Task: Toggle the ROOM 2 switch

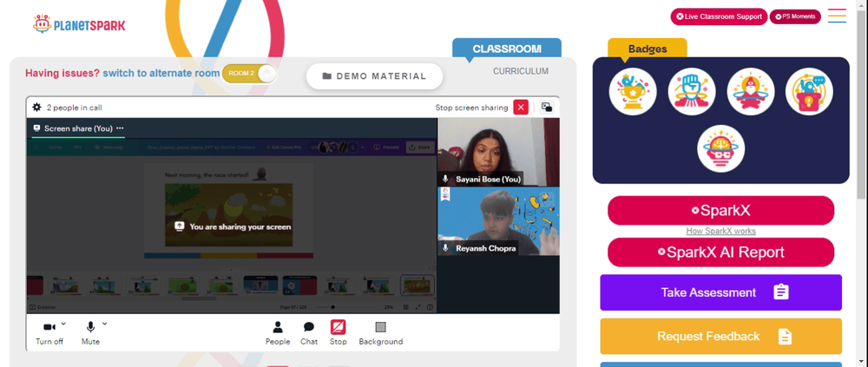Action: click(x=249, y=74)
